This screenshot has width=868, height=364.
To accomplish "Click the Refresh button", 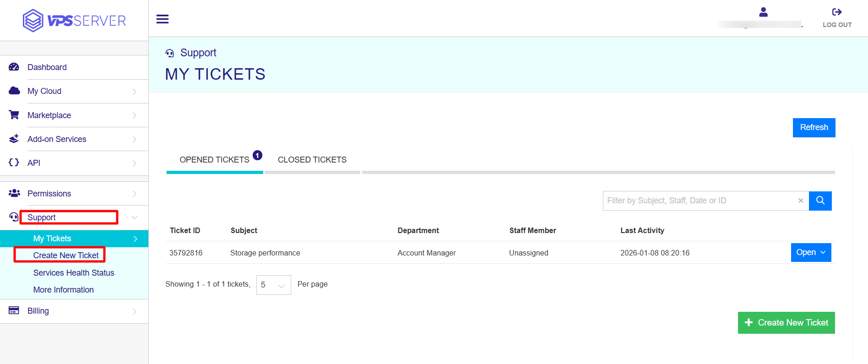I will click(x=814, y=127).
